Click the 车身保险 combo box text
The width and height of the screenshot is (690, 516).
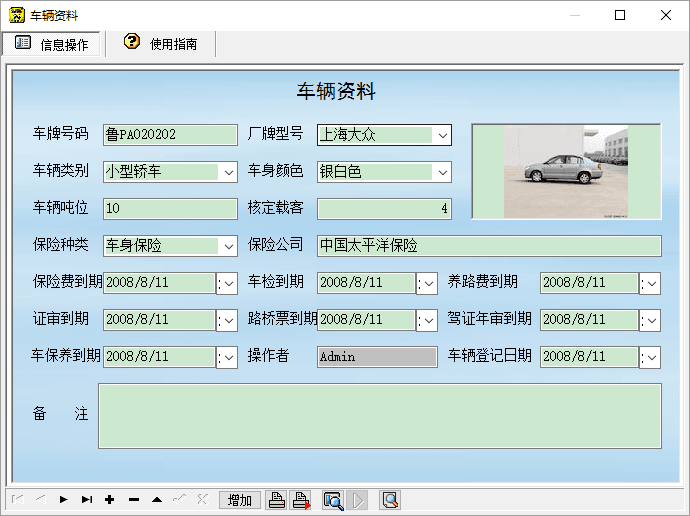[x=133, y=245]
